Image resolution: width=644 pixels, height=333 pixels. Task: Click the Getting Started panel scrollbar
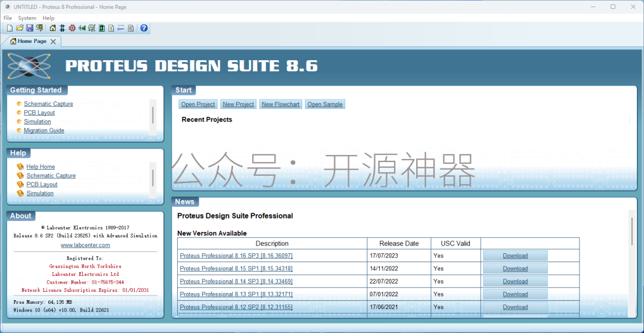[153, 117]
